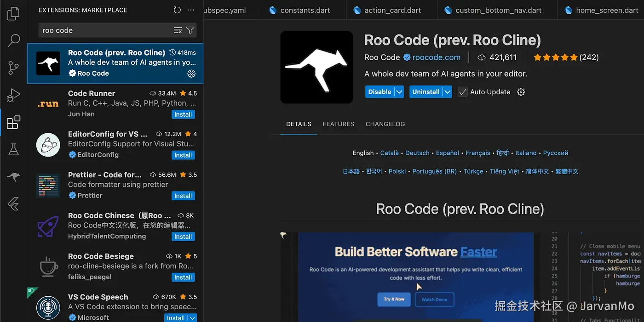Install the Prettier code formatter extension
Image resolution: width=644 pixels, height=322 pixels.
(x=183, y=196)
